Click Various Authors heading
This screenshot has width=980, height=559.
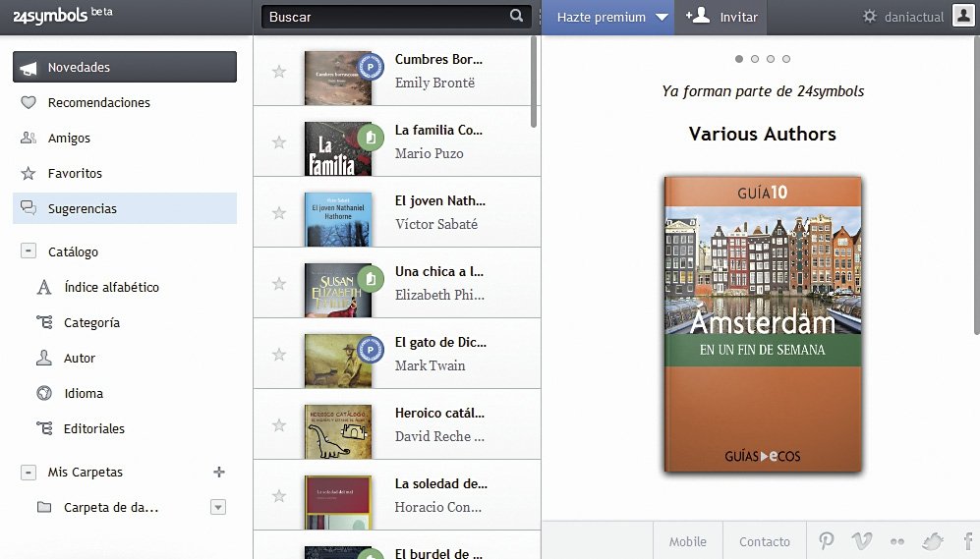[x=763, y=134]
